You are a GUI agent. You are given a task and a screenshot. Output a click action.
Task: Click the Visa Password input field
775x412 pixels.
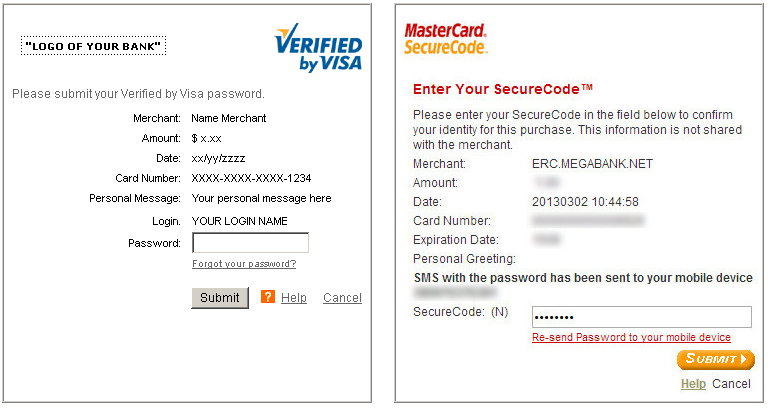pyautogui.click(x=251, y=243)
